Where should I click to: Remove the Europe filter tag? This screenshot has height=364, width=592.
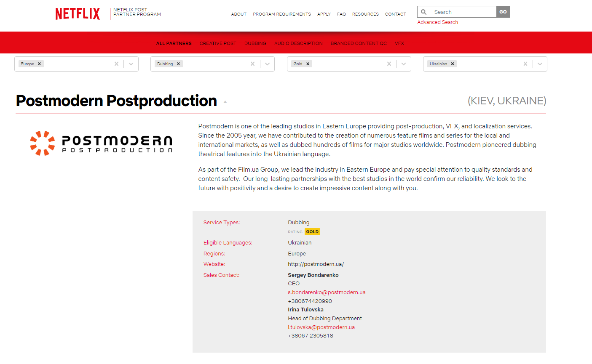click(x=40, y=64)
